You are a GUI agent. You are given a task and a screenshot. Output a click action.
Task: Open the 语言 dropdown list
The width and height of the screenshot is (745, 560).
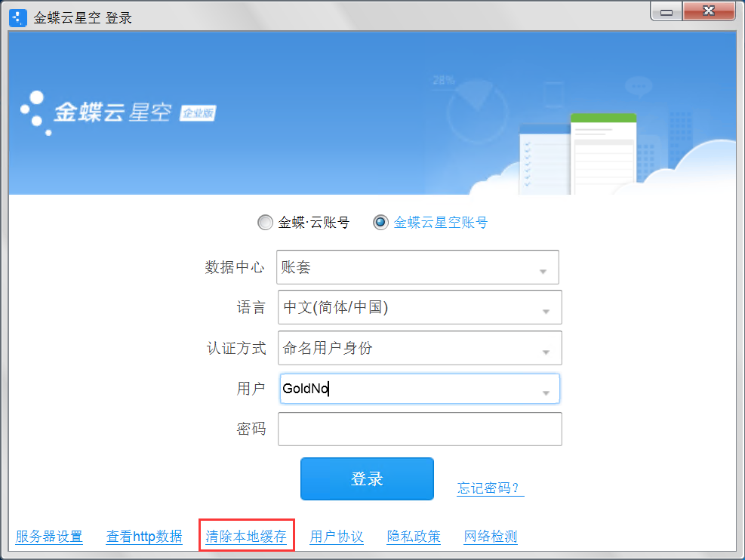tap(546, 312)
